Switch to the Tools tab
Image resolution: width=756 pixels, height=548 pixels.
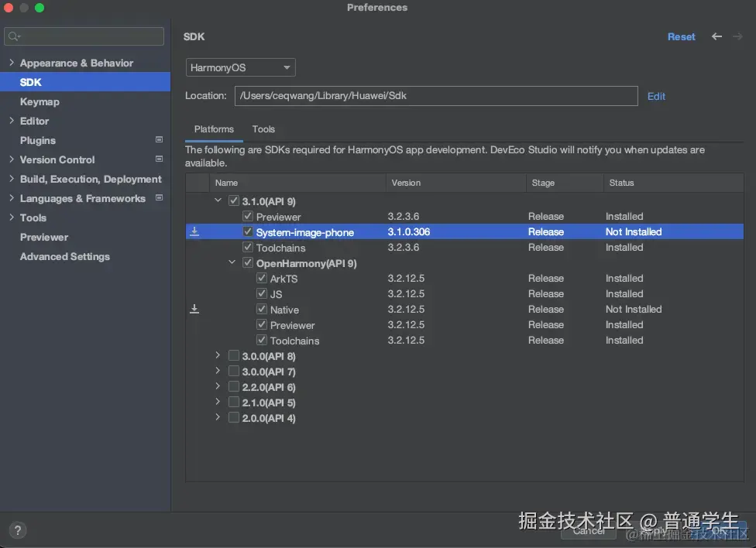tap(263, 129)
